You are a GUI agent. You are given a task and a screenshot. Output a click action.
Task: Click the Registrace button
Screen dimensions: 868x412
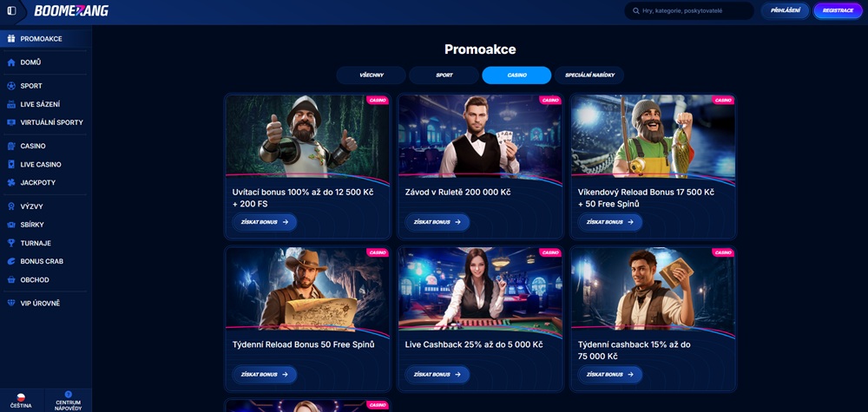[838, 10]
